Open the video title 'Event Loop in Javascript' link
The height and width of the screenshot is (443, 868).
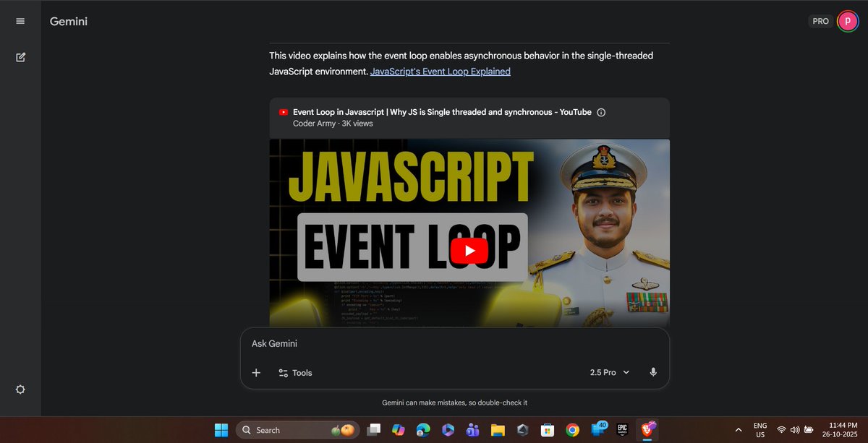442,112
